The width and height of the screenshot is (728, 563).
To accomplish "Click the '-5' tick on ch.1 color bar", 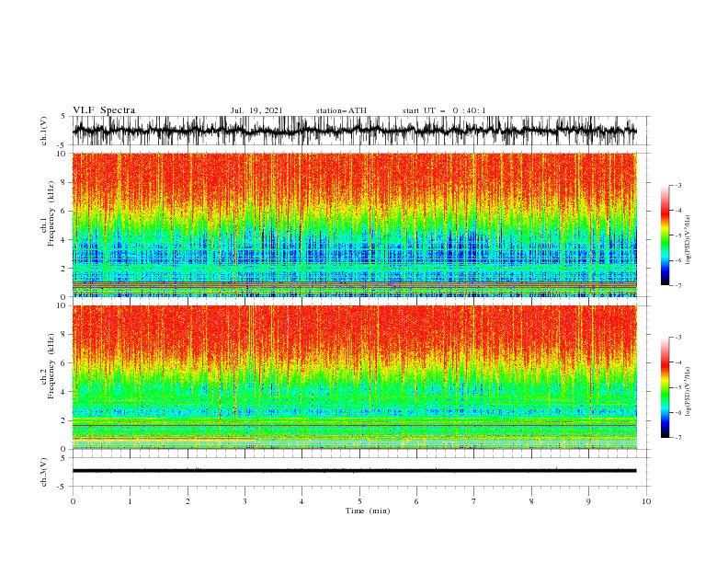I will coord(678,236).
